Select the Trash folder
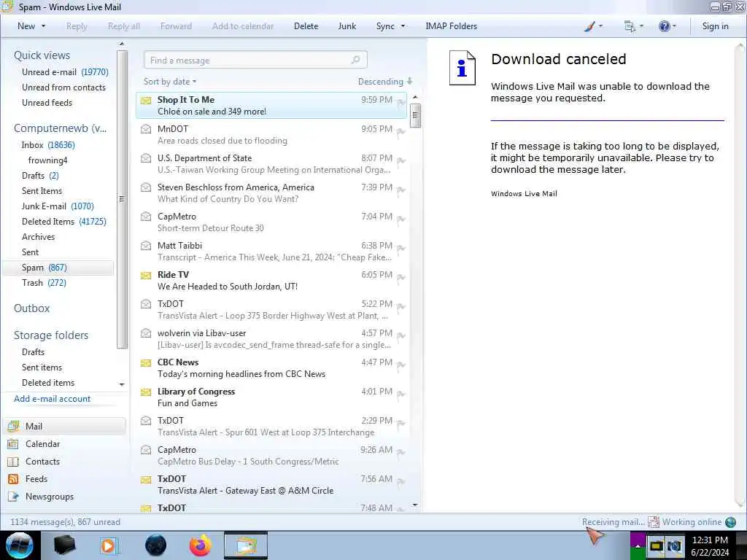 tap(44, 283)
